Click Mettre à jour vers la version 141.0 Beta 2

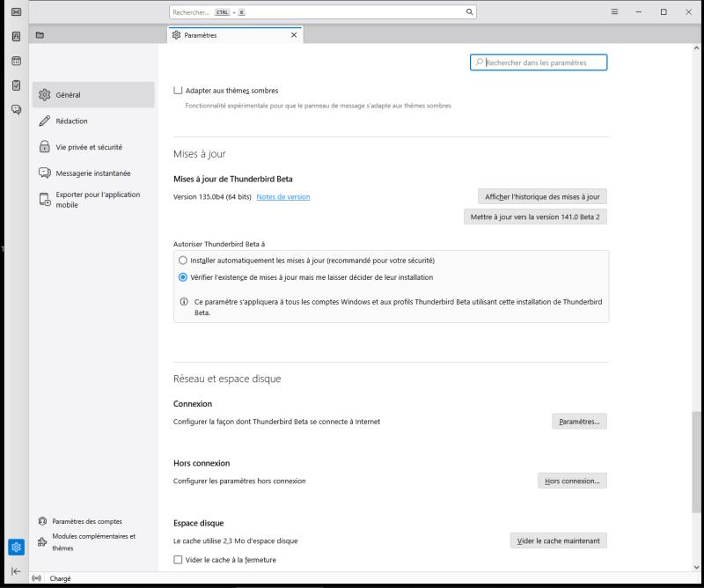pyautogui.click(x=535, y=217)
